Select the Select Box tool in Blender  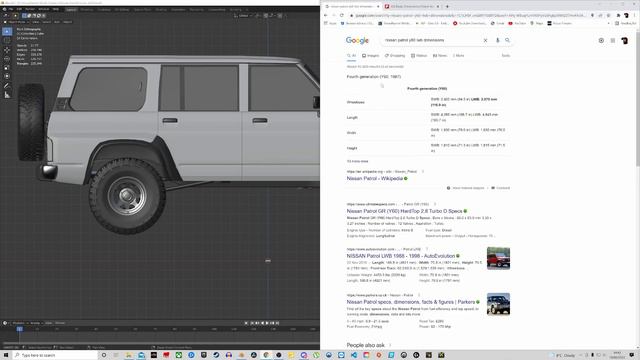[x=7, y=31]
